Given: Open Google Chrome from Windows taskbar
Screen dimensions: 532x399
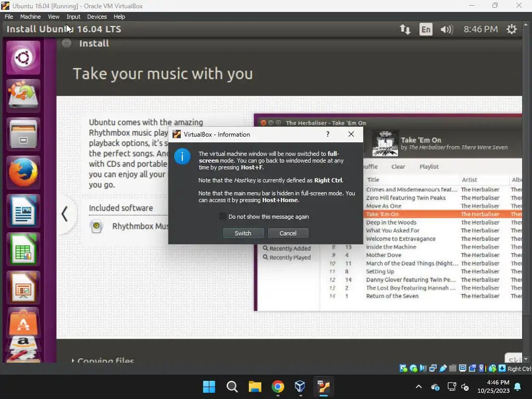Looking at the screenshot, I should (278, 387).
